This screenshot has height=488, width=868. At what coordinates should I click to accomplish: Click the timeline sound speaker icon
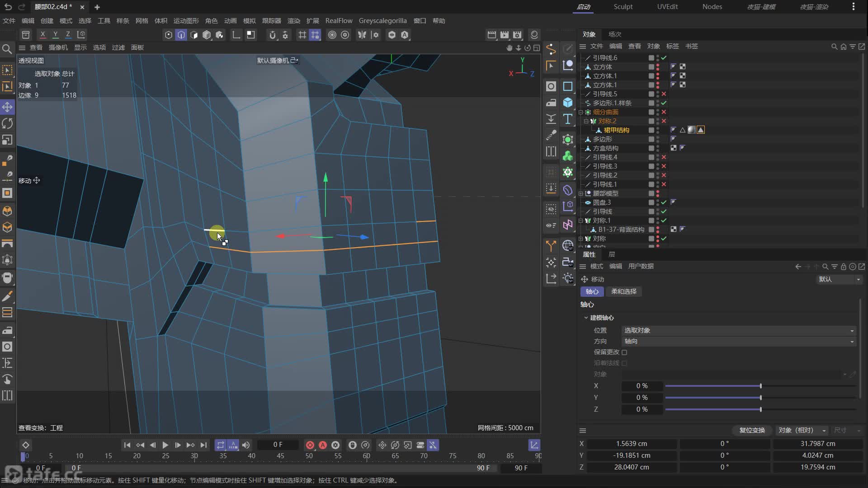tap(246, 445)
